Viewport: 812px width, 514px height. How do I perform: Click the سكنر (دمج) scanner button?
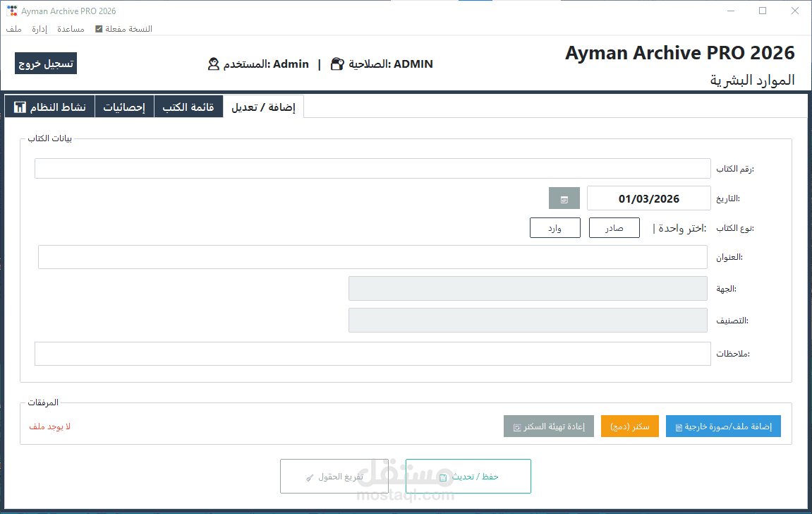[x=630, y=426]
